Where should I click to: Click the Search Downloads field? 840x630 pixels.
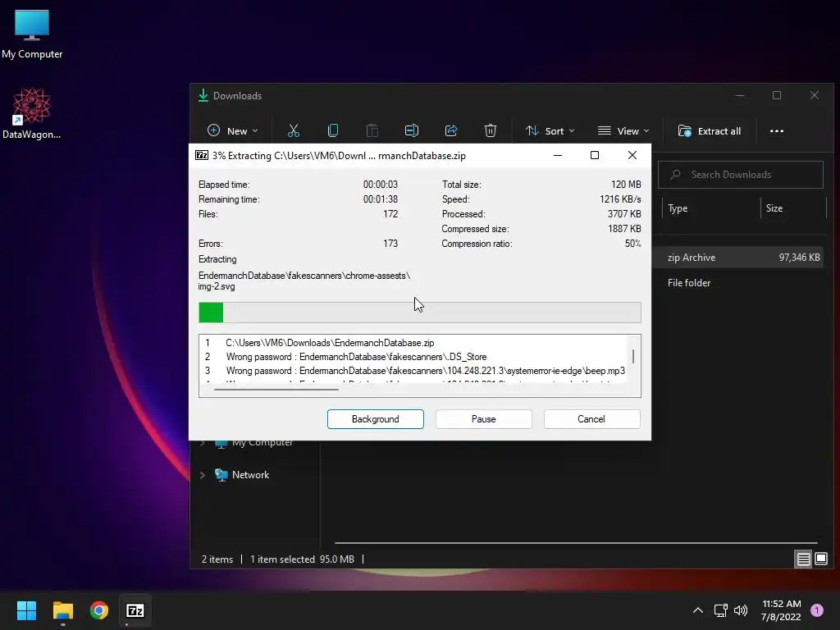point(741,175)
